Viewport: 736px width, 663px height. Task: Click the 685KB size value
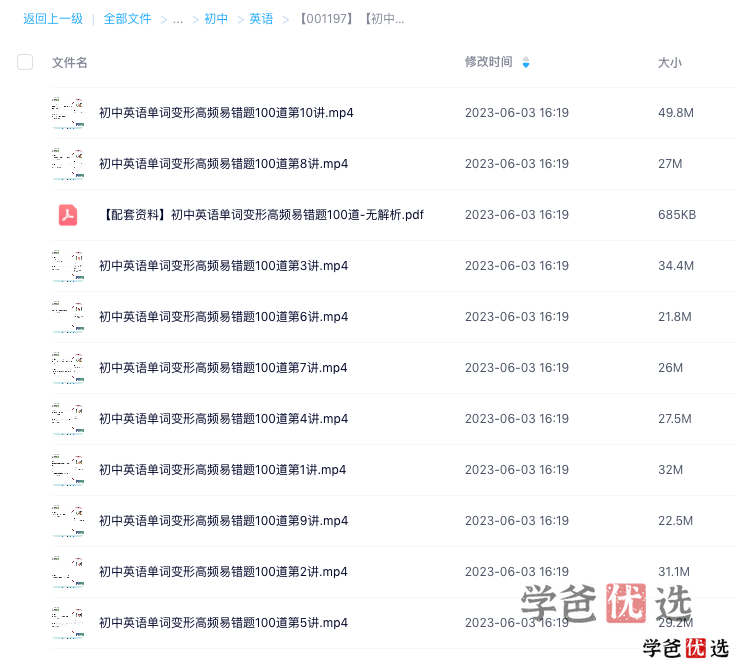677,215
